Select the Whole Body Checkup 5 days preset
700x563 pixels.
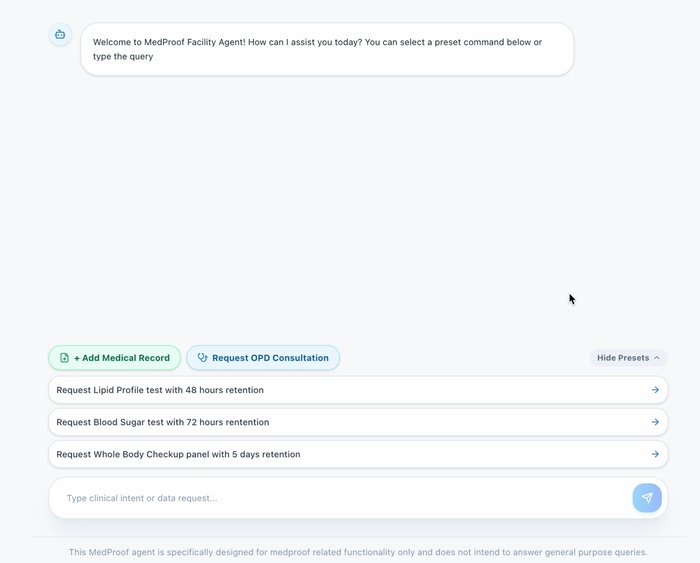click(358, 454)
